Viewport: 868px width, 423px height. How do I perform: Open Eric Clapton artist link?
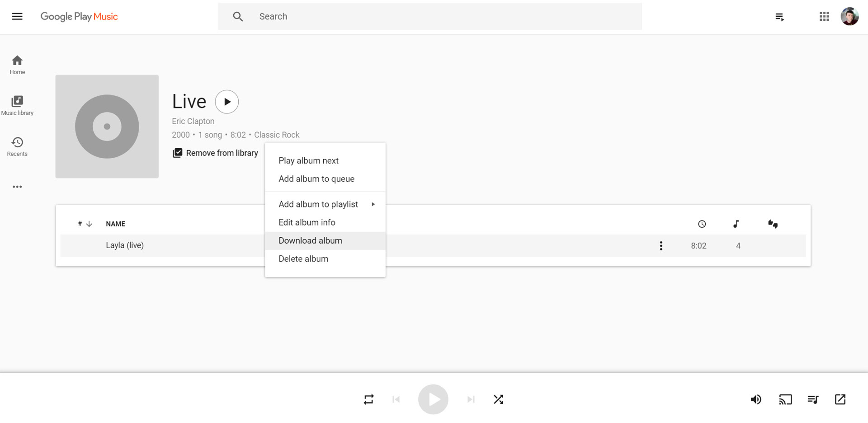(x=193, y=121)
